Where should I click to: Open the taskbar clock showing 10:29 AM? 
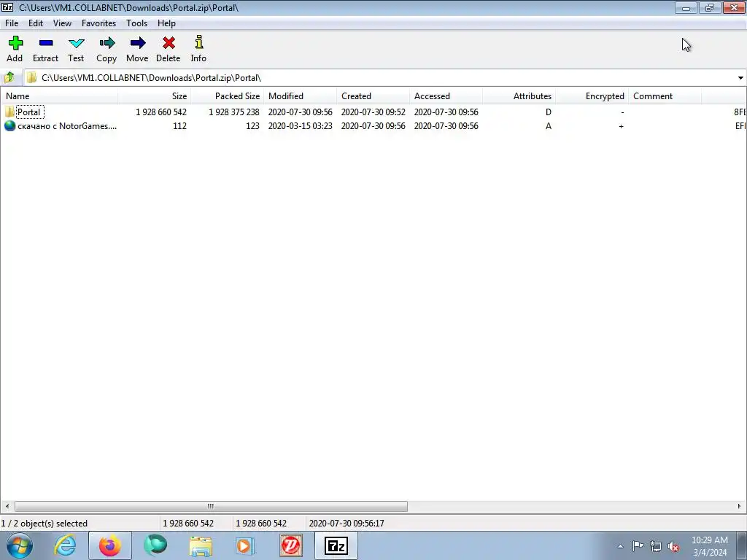[710, 546]
